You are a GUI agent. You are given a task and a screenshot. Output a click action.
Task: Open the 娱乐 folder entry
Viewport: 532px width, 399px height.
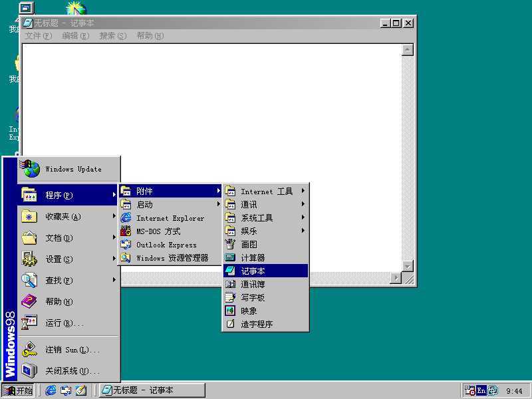tap(265, 231)
